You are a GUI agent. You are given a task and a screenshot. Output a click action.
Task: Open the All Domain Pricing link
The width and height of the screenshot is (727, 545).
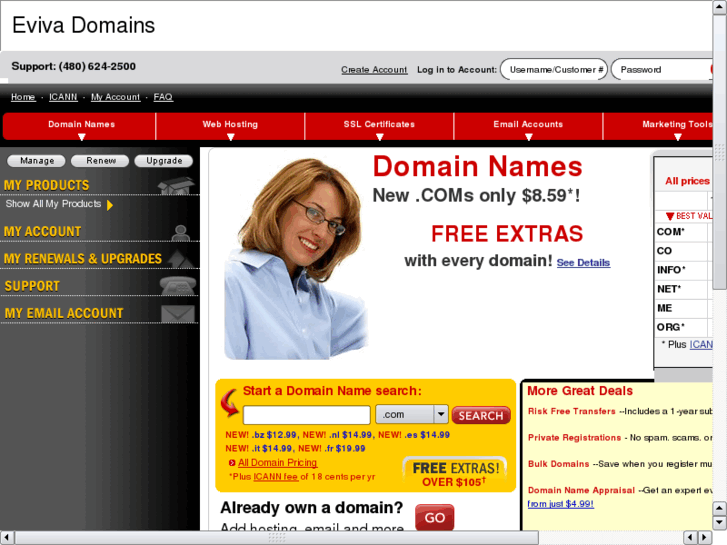(277, 462)
